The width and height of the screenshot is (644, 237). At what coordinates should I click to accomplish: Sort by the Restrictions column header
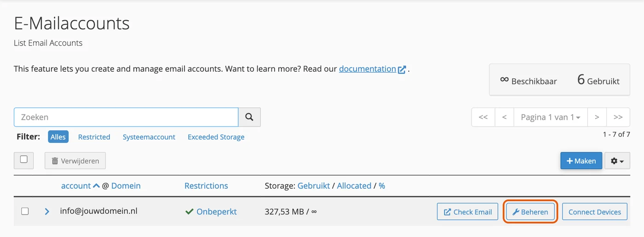click(206, 186)
